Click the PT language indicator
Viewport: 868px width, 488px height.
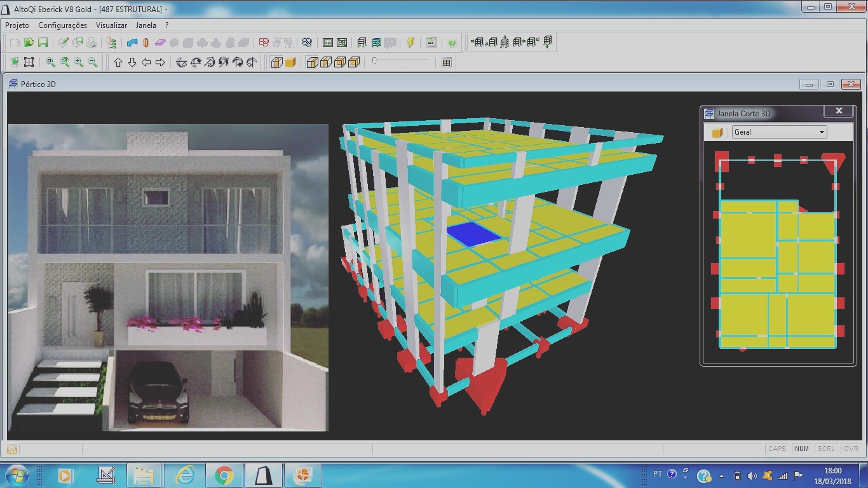click(657, 474)
